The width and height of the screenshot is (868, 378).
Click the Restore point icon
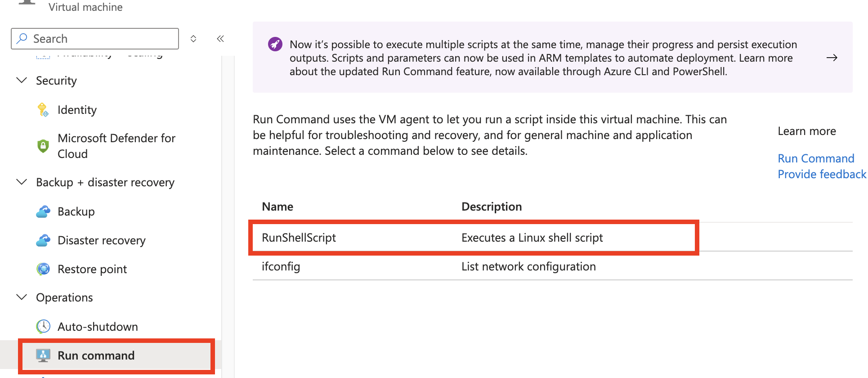pyautogui.click(x=43, y=269)
